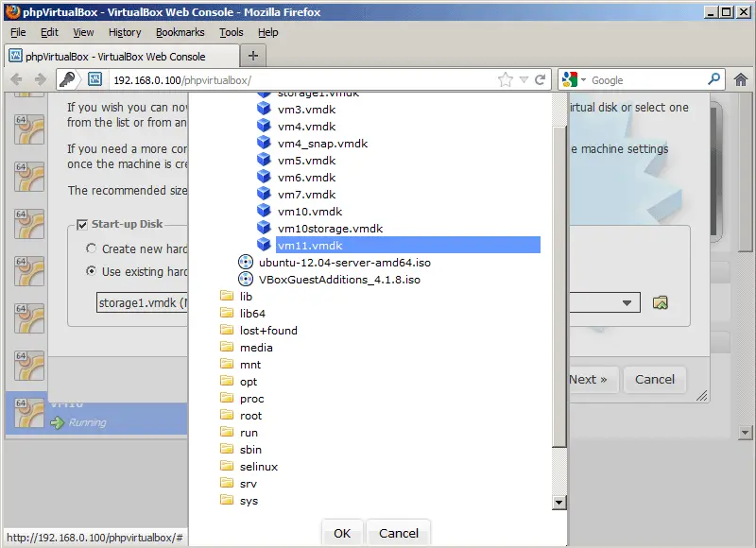Open the existing hard disk dropdown arrow

click(x=627, y=302)
